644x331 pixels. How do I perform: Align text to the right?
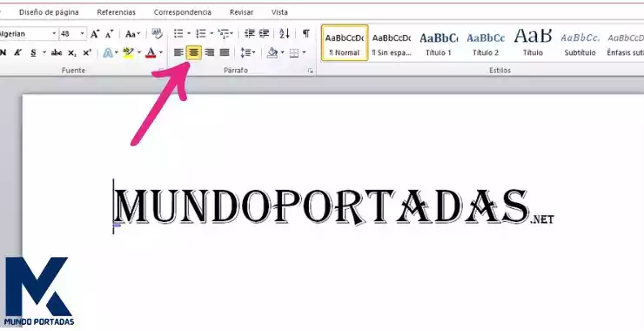click(209, 52)
